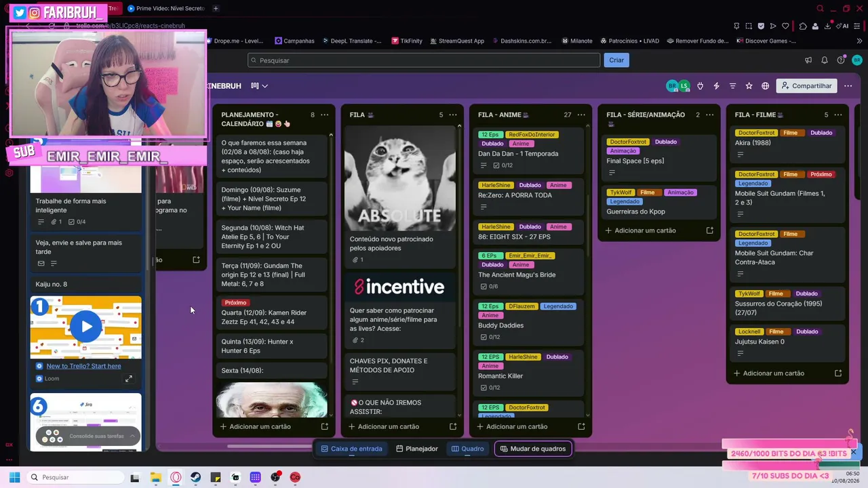Image resolution: width=868 pixels, height=488 pixels.
Task: Create card from template in PLANEJAMENTO list
Action: pyautogui.click(x=325, y=427)
